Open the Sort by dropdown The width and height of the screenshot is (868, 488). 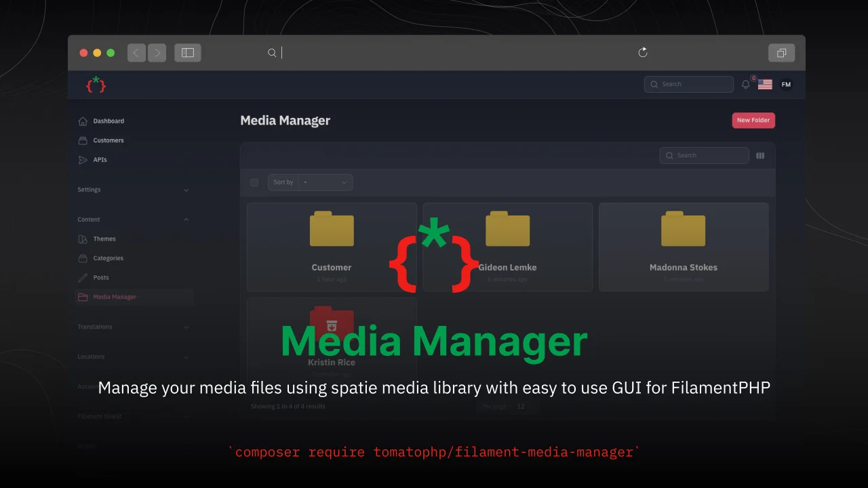tap(325, 182)
